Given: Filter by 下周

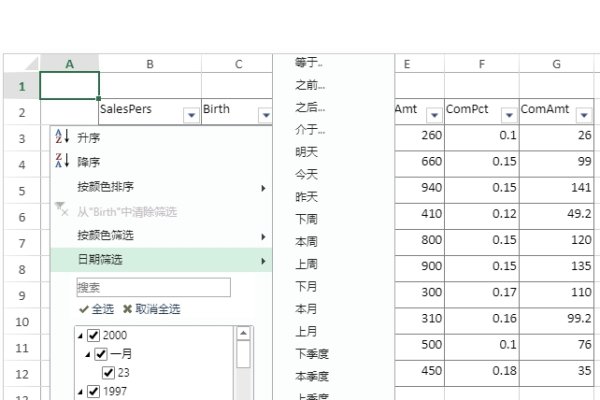Looking at the screenshot, I should [306, 219].
